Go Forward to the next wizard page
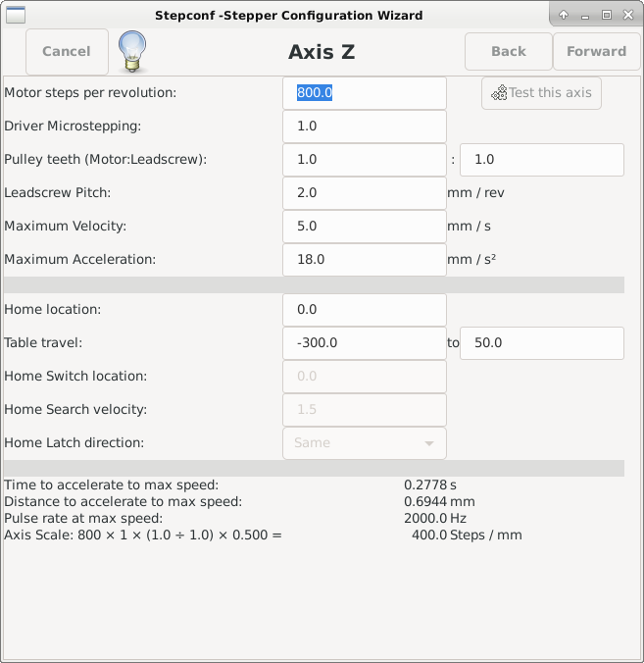The height and width of the screenshot is (663, 644). (596, 52)
